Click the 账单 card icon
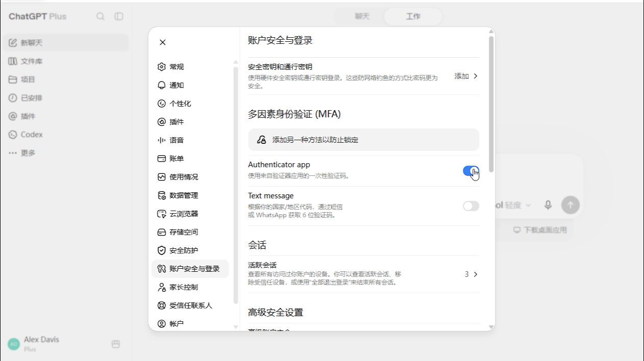Screen dimensions: 644x361 pyautogui.click(x=162, y=159)
